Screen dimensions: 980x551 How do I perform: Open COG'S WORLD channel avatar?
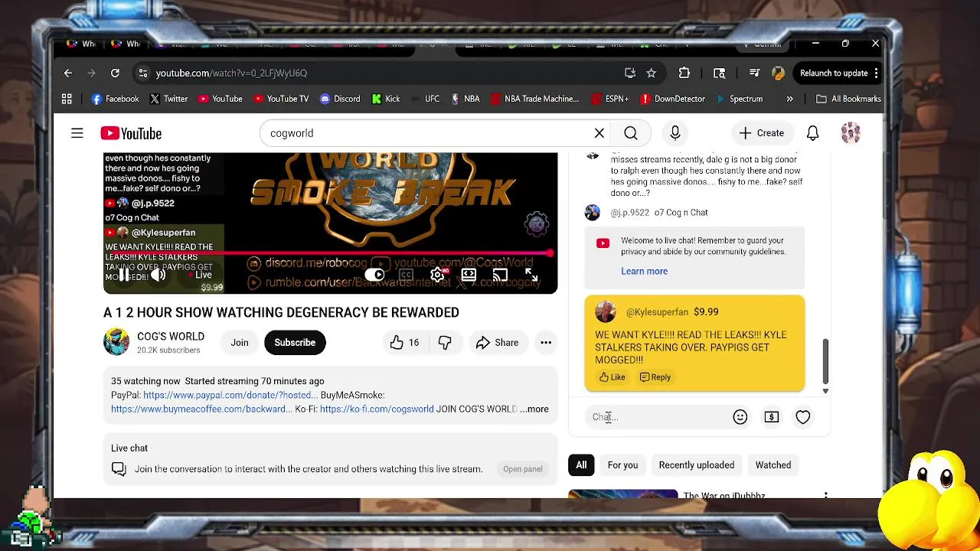(x=116, y=342)
